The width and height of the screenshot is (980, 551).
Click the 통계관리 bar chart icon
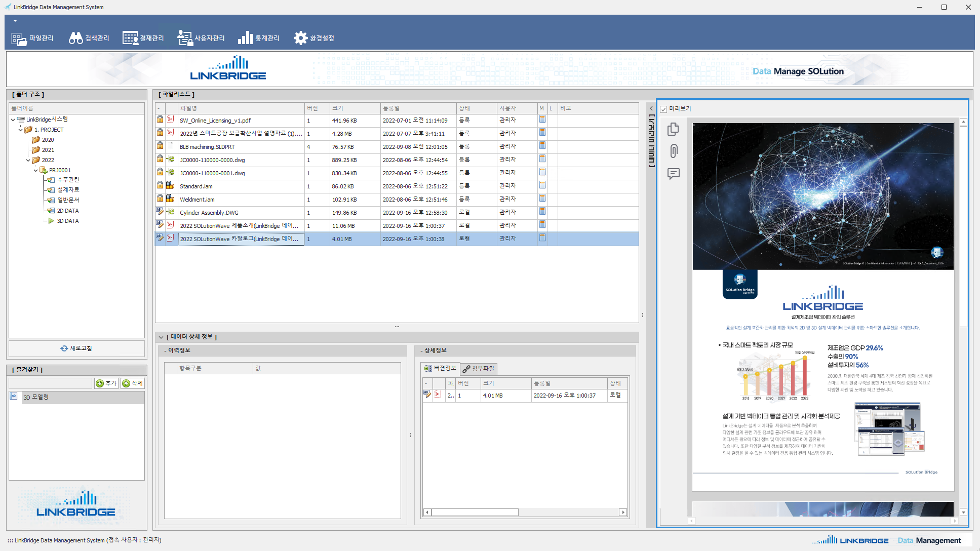246,38
